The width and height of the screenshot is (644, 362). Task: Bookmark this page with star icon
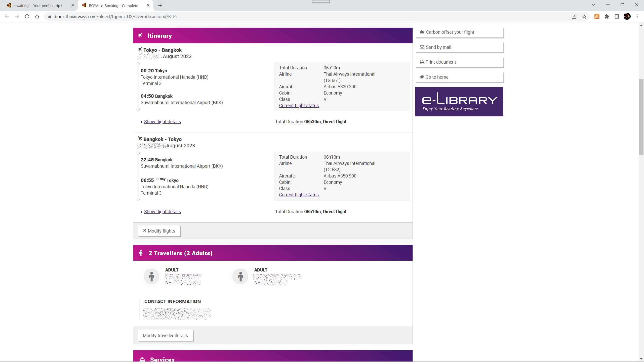[x=584, y=17]
